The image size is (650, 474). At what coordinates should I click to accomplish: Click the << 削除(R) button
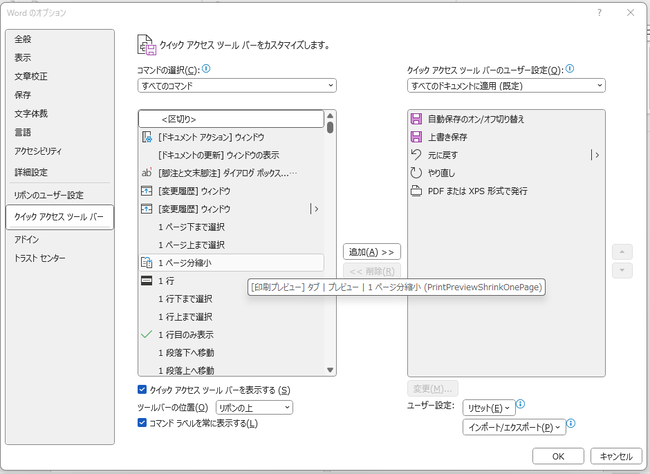click(371, 271)
